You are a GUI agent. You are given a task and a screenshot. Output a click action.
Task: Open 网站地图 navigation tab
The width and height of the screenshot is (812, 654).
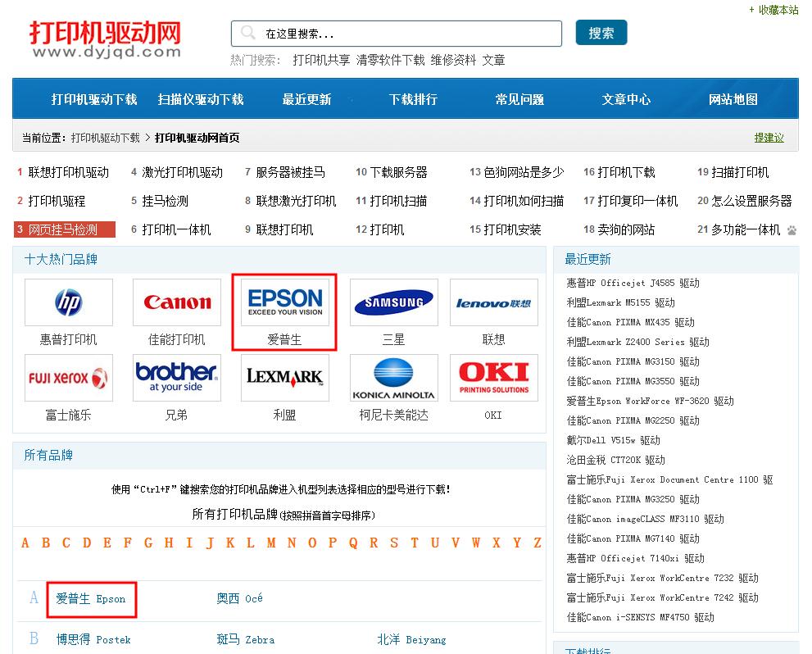[733, 99]
